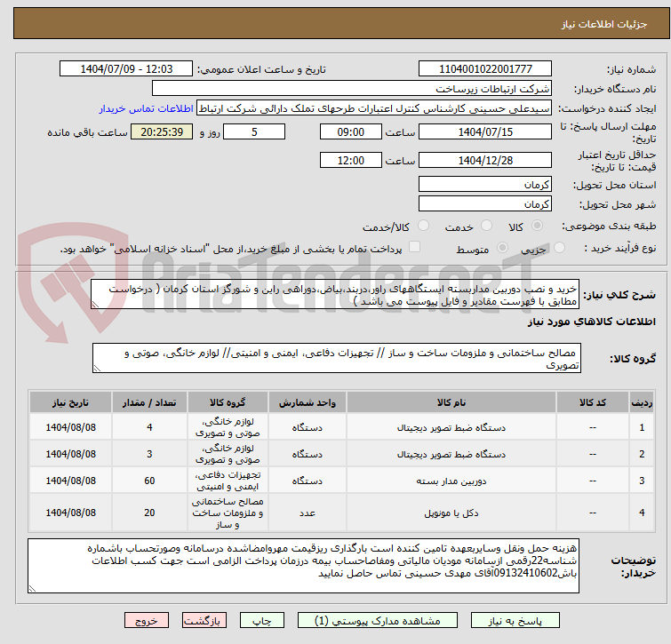Open مشاهده مدارک پیوستی (1) button
This screenshot has height=644, width=671.
pyautogui.click(x=378, y=621)
